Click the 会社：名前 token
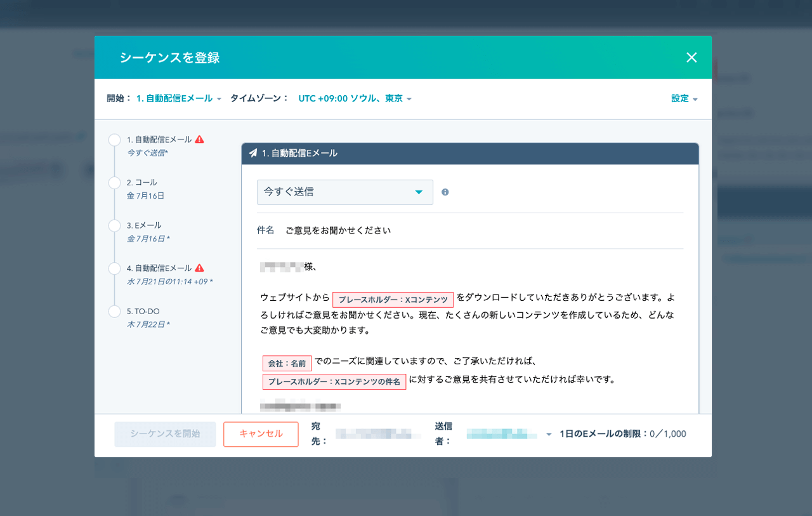Screen dimensions: 812x516 [287, 364]
